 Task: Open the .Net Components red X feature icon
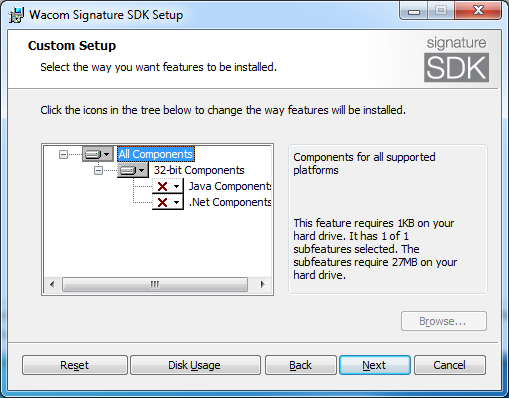coord(168,202)
